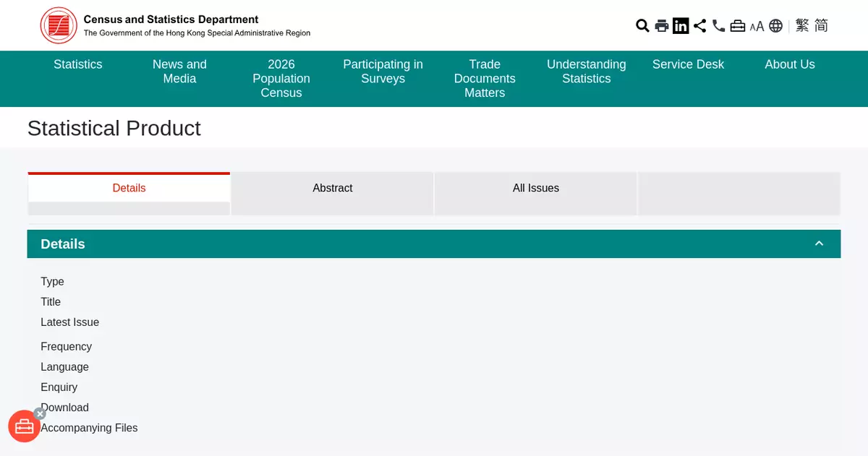Print the page using printer icon
The width and height of the screenshot is (868, 456).
click(662, 26)
